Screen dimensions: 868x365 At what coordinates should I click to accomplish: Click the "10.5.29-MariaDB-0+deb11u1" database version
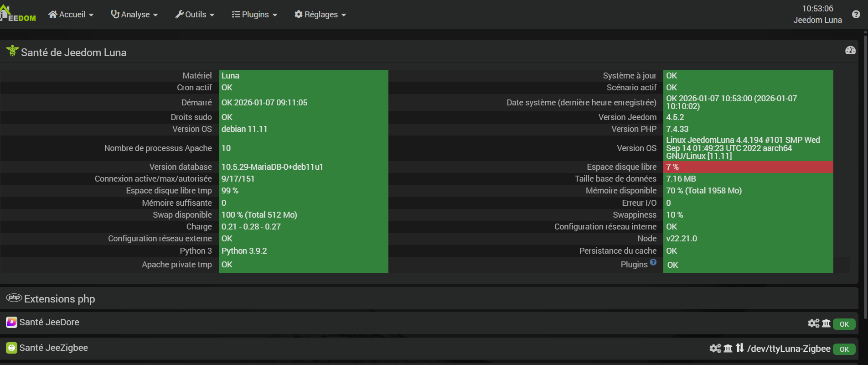pyautogui.click(x=272, y=167)
